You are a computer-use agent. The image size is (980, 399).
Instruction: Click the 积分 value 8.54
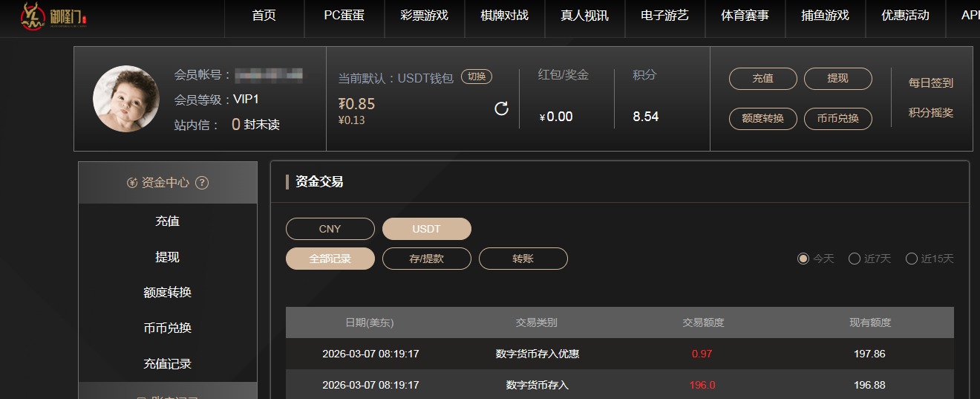[x=646, y=117]
